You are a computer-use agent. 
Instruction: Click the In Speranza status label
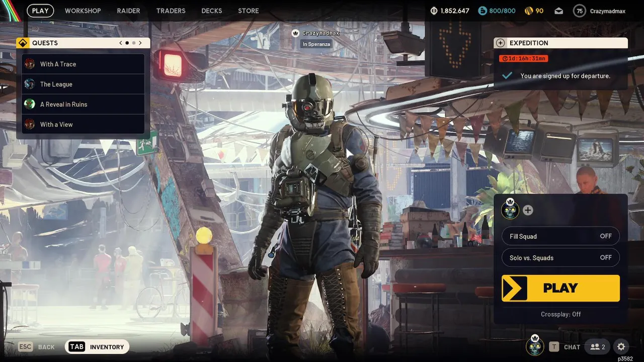coord(316,44)
